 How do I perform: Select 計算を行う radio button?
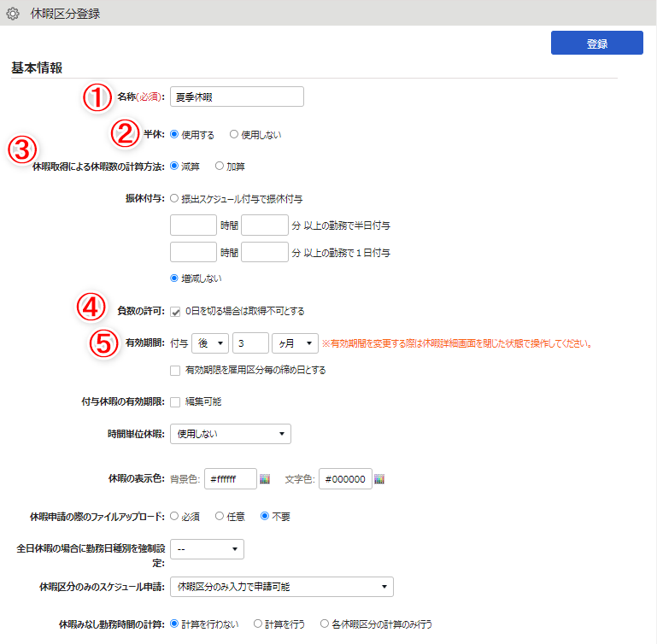(x=258, y=624)
